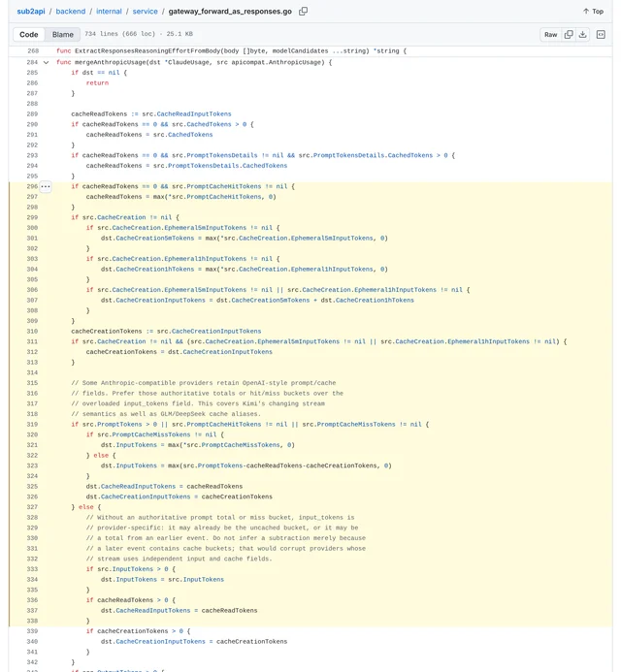Select line number 327
The height and width of the screenshot is (672, 621).
click(x=32, y=507)
